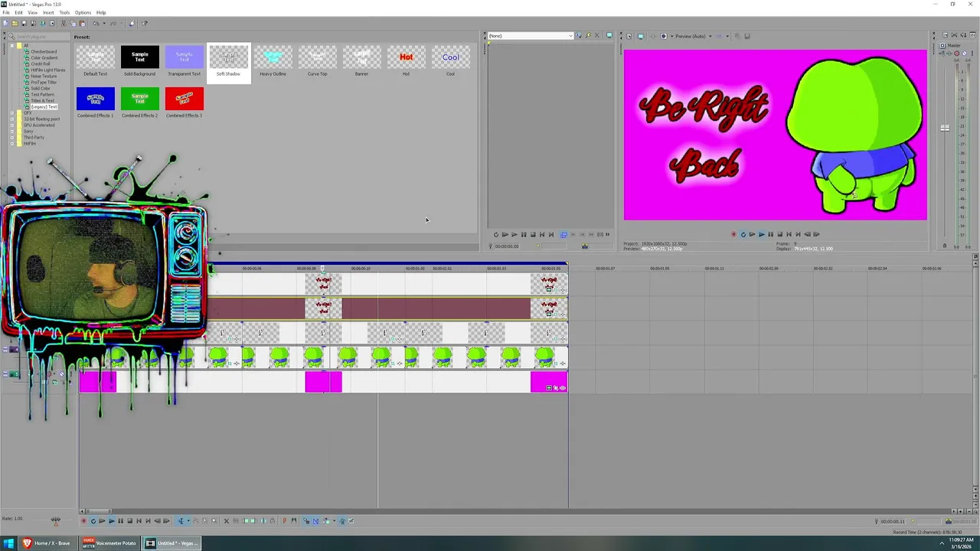Click the Cut scissors icon in toolbar
Image resolution: width=980 pixels, height=551 pixels.
coord(64,23)
